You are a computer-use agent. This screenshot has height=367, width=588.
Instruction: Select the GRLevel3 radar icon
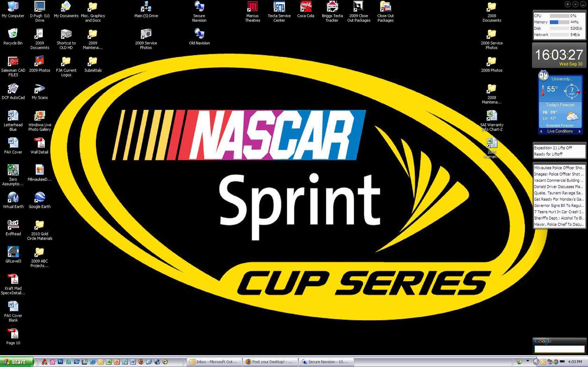tap(13, 255)
